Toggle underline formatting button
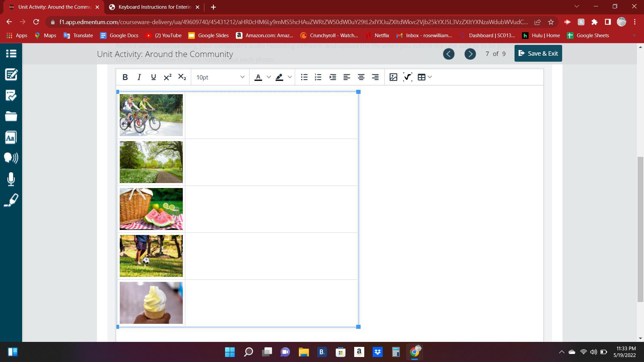 point(153,77)
